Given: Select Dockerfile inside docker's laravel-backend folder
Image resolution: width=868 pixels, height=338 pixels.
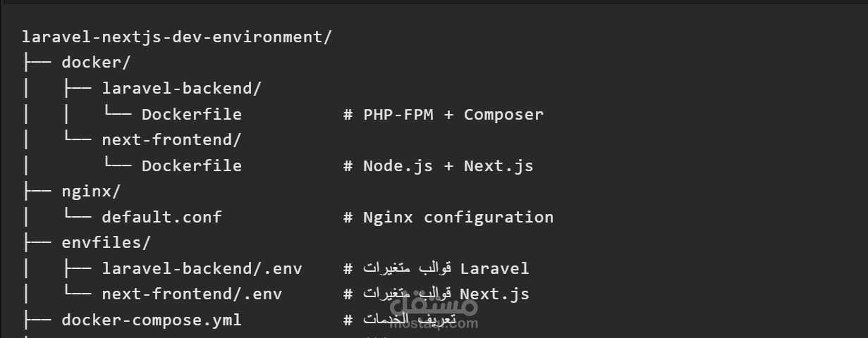Looking at the screenshot, I should point(191,114).
